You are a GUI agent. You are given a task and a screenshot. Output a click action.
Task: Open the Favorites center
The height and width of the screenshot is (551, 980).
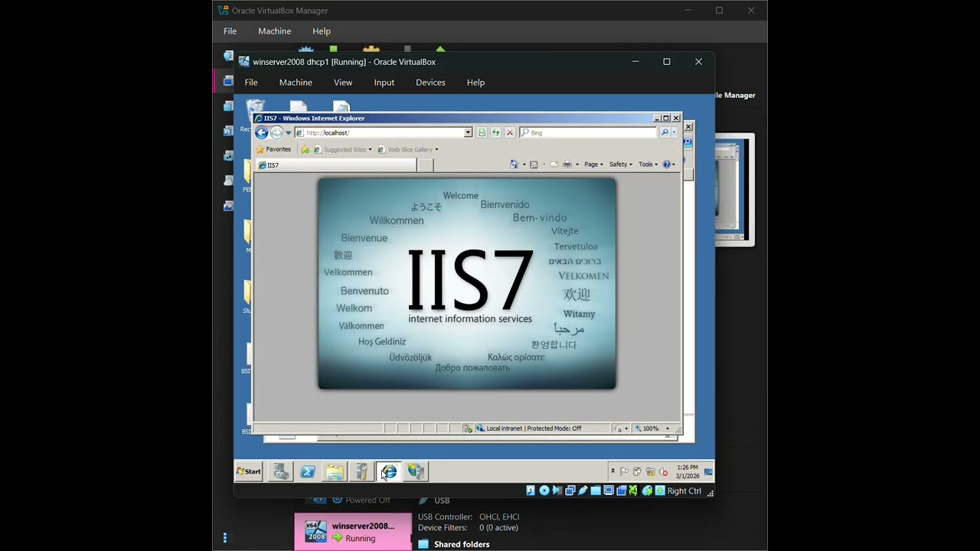point(273,149)
